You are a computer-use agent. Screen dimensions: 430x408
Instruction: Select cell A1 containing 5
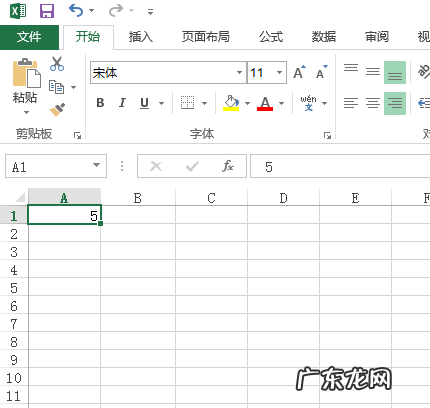[x=64, y=215]
